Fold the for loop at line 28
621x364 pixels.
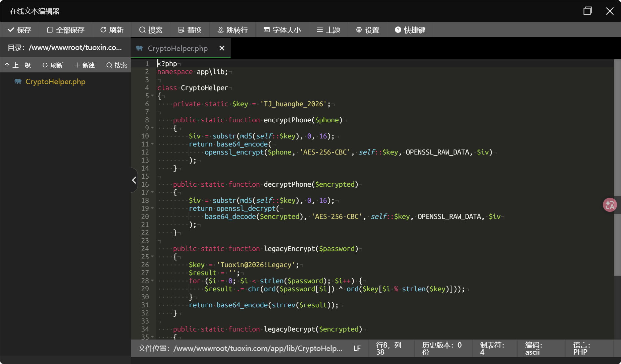tap(153, 281)
